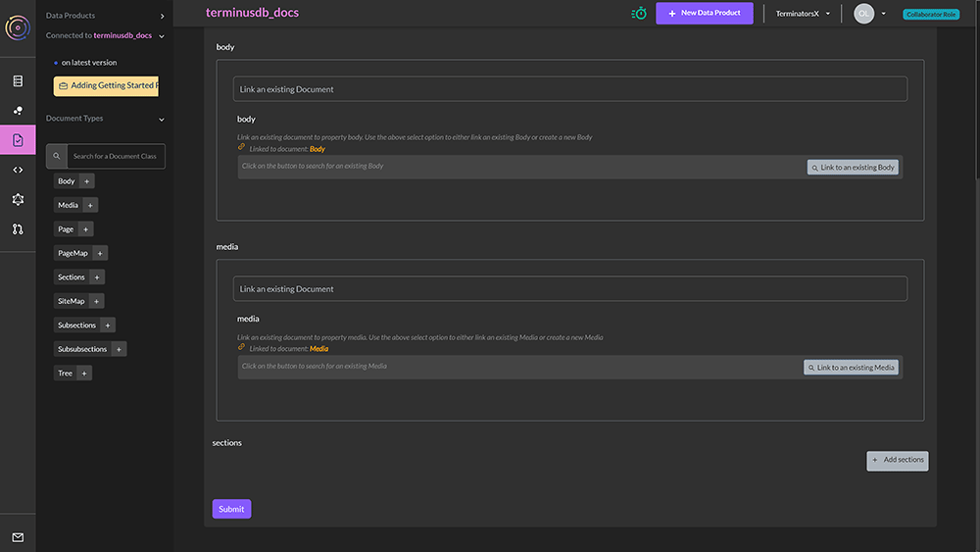Screen dimensions: 980x552
Task: Click the user avatar circle
Action: tap(863, 14)
